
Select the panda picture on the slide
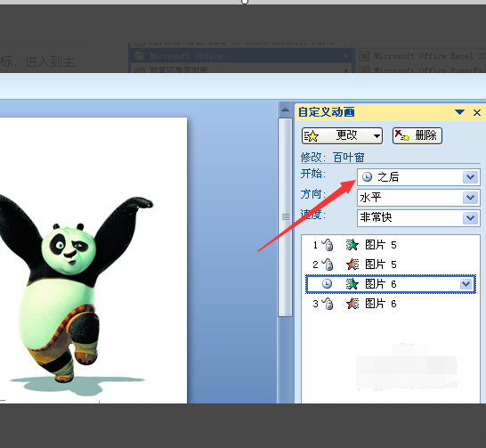pyautogui.click(x=76, y=295)
